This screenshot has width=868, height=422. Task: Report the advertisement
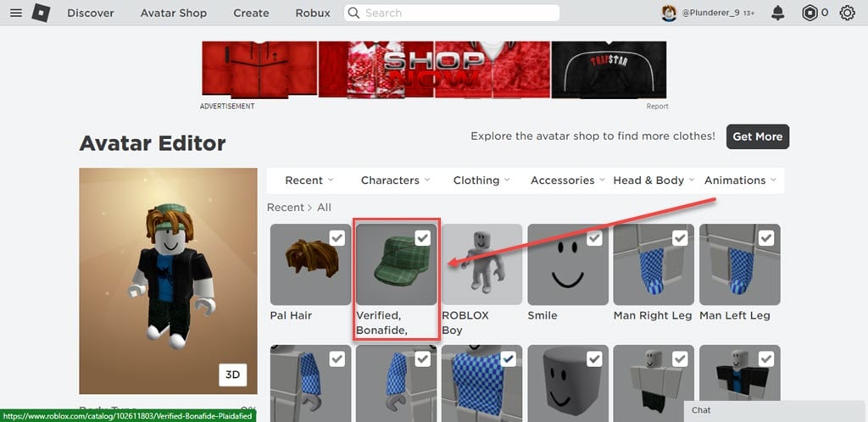tap(657, 106)
